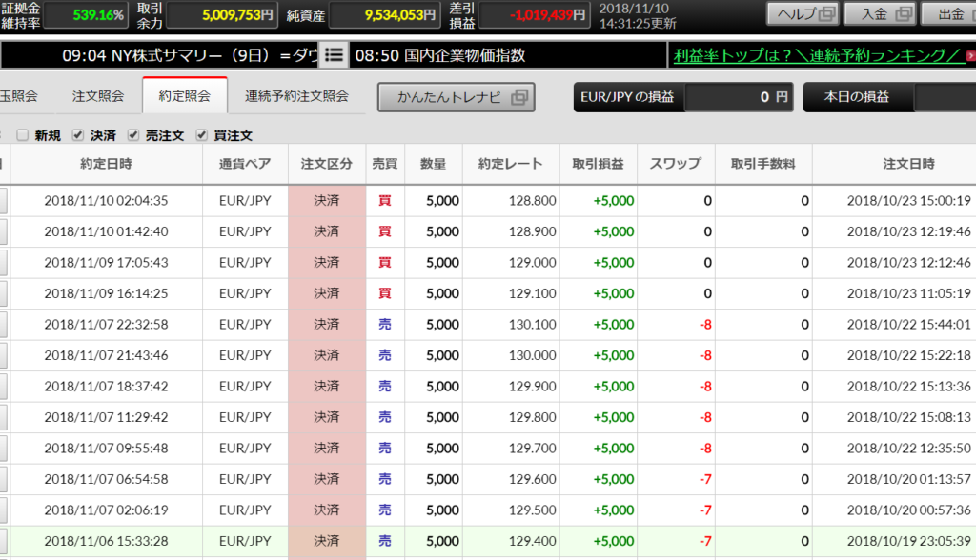This screenshot has height=560, width=976.
Task: Sort by 注文区分 column header
Action: pos(327,164)
